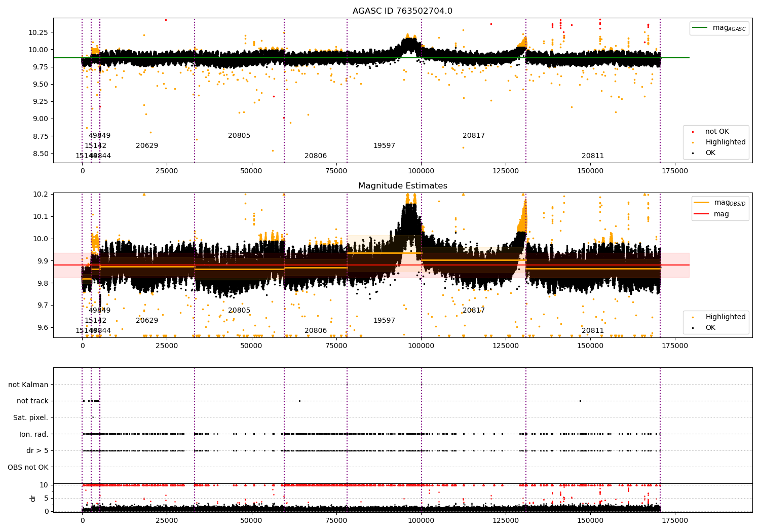Click the 'AGASC ID 763502704.0' plot title
Viewport: 760px width, 532px height.
pos(403,11)
